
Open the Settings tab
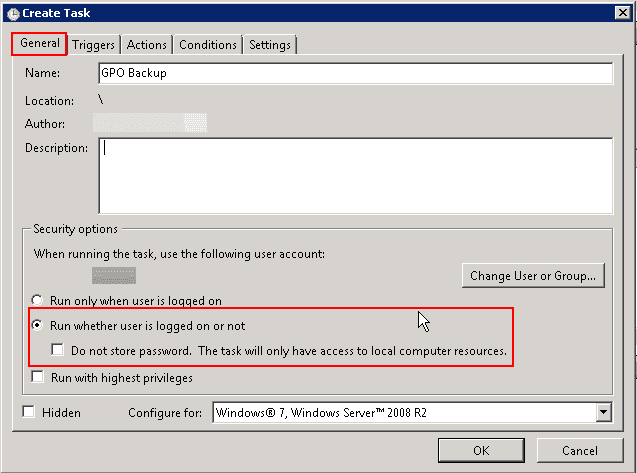tap(270, 45)
